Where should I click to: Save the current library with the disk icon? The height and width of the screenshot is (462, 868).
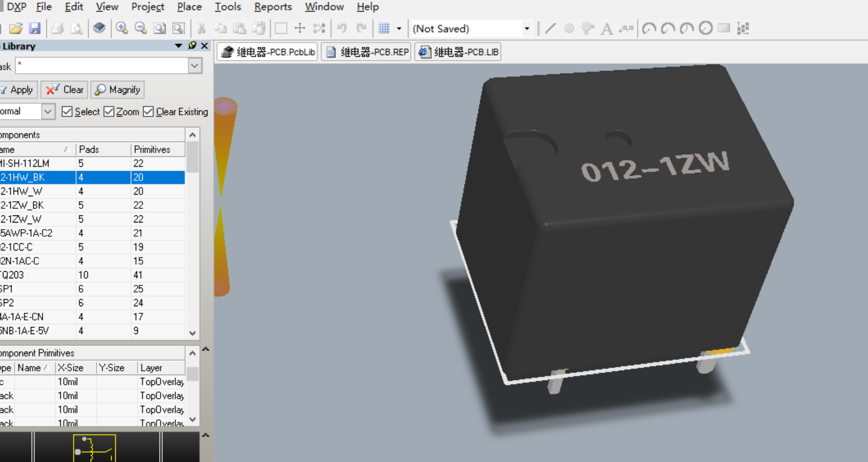(34, 28)
